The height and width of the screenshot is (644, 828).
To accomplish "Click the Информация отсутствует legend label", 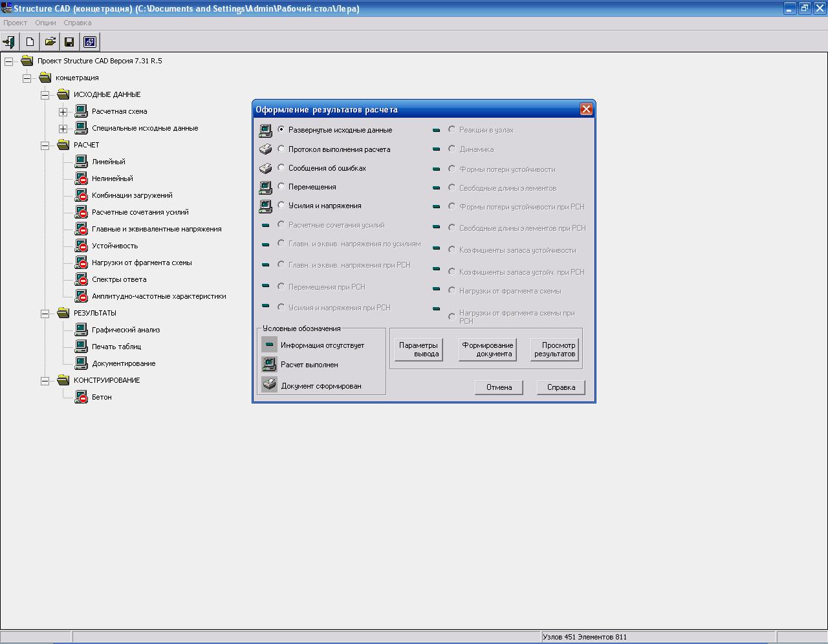I will coord(322,345).
